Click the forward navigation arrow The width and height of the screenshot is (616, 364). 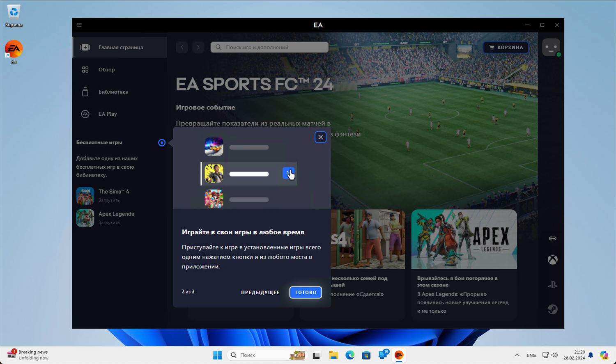(198, 47)
